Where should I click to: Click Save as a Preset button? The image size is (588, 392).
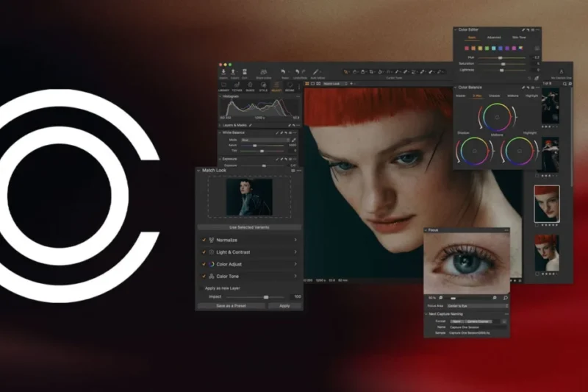pos(231,306)
